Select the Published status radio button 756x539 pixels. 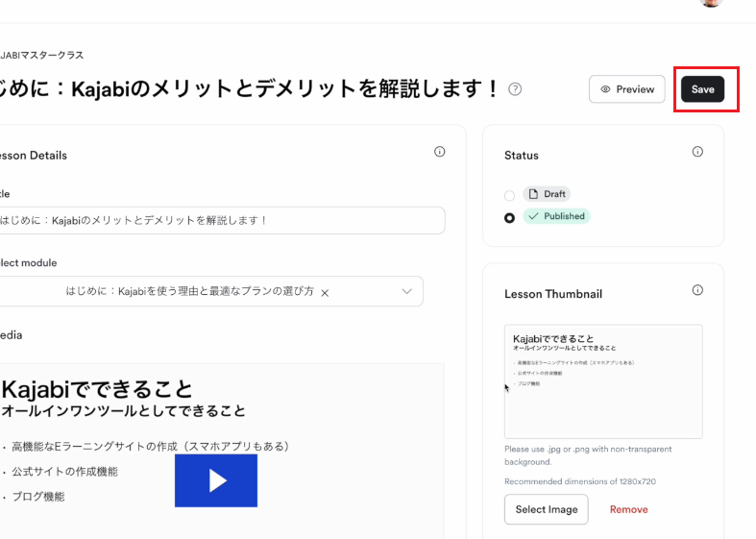click(x=509, y=218)
